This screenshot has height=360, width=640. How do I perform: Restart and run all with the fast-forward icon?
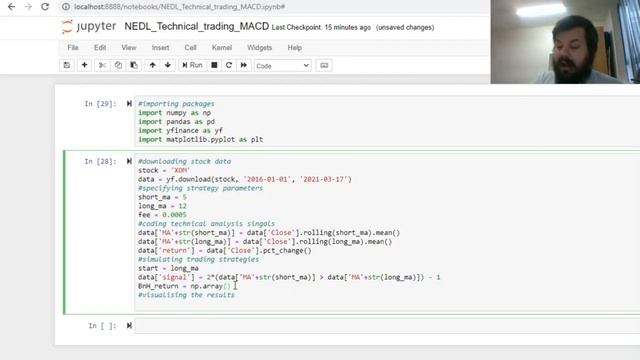pos(244,65)
